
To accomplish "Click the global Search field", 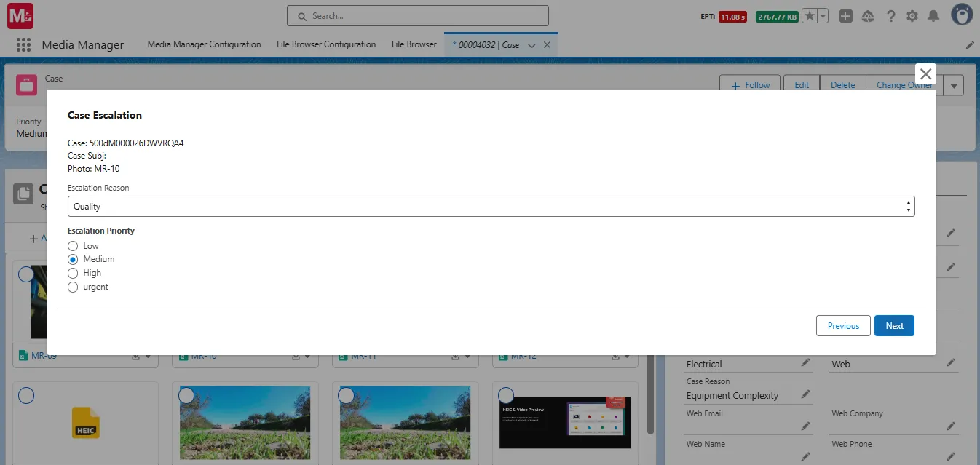I will coord(418,16).
